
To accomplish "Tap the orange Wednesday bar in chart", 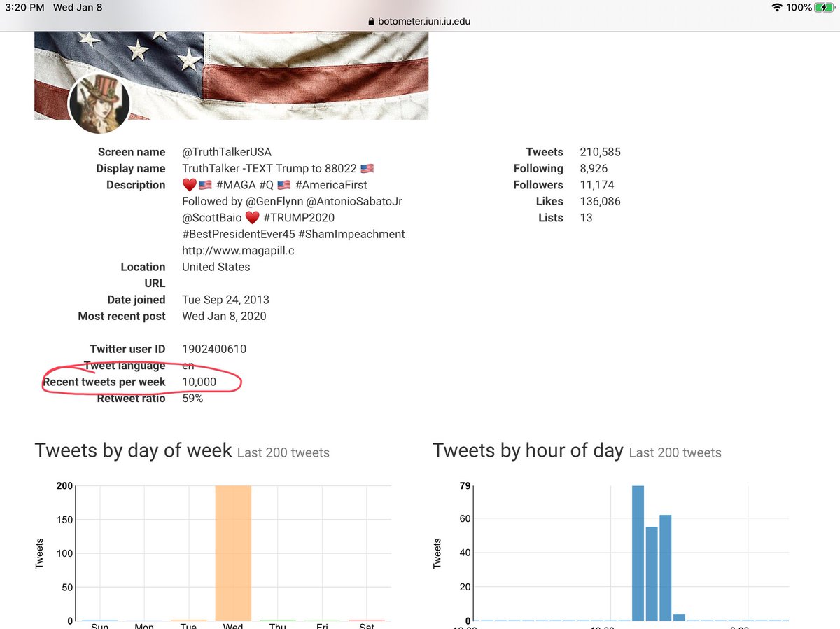I will (x=233, y=553).
